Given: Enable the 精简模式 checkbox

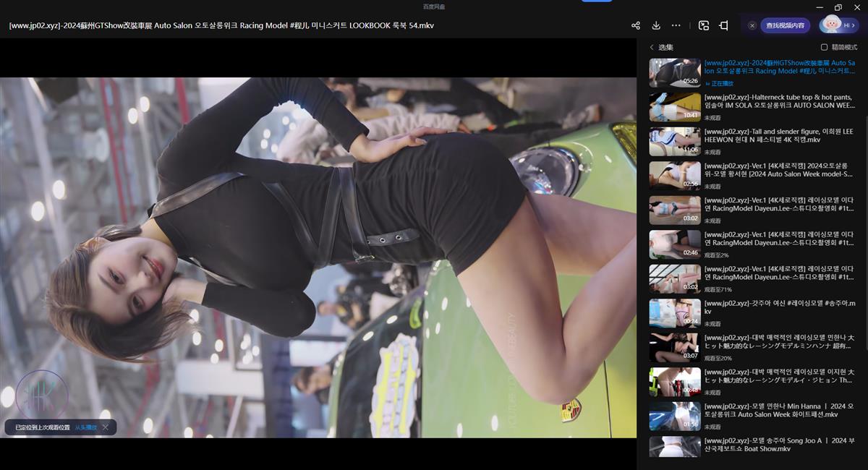Looking at the screenshot, I should pyautogui.click(x=824, y=47).
